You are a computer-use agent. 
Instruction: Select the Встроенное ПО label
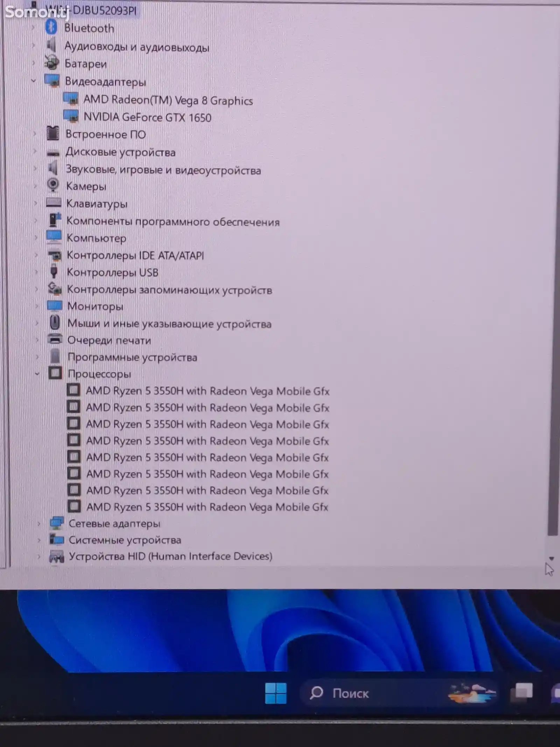point(106,134)
